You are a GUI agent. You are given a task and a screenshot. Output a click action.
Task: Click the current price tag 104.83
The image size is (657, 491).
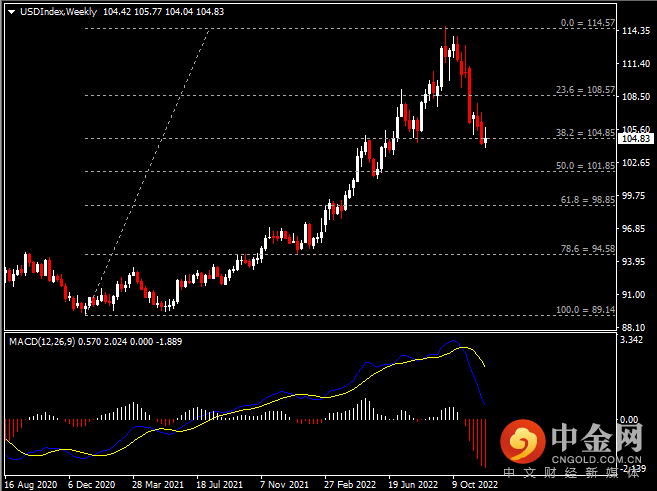(637, 139)
